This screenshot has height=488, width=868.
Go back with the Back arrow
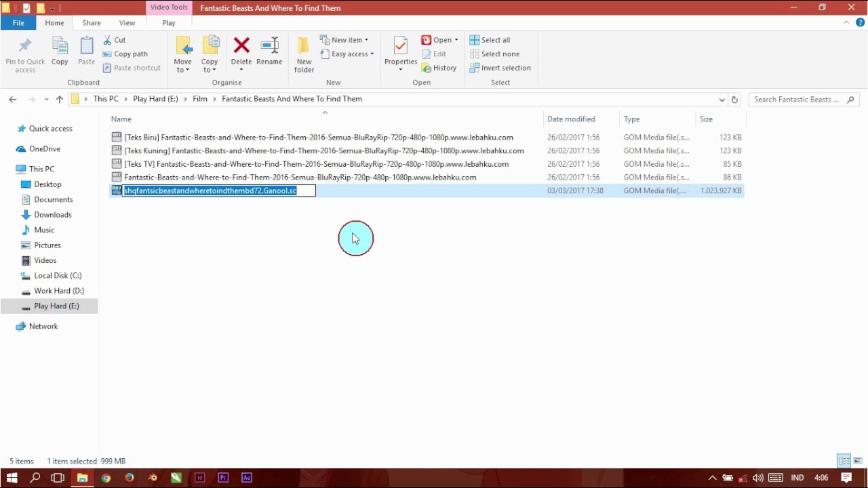pyautogui.click(x=12, y=99)
